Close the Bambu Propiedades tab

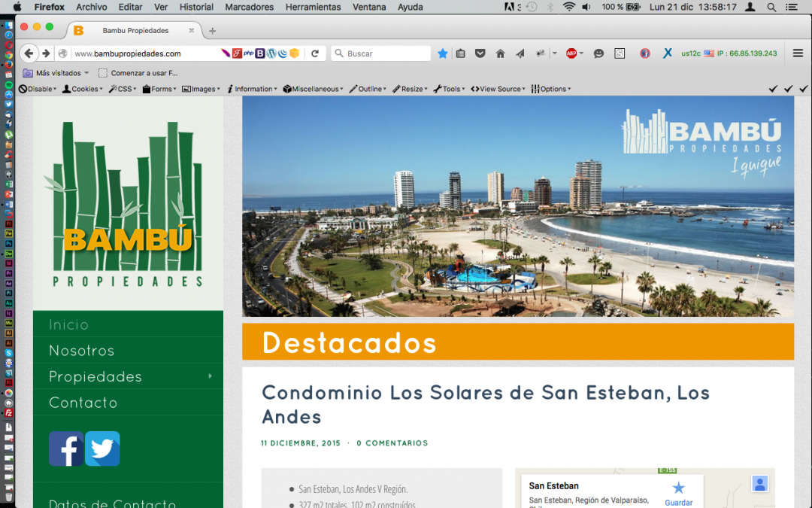192,31
